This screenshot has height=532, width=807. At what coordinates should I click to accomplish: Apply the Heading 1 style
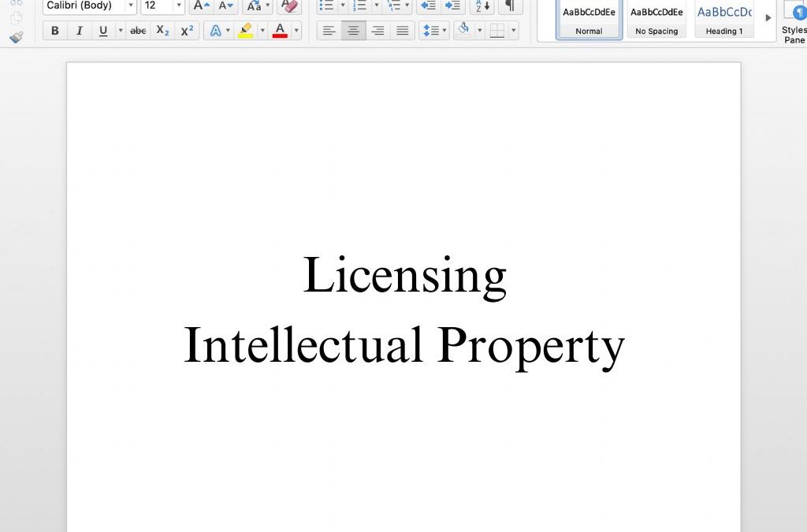click(724, 20)
